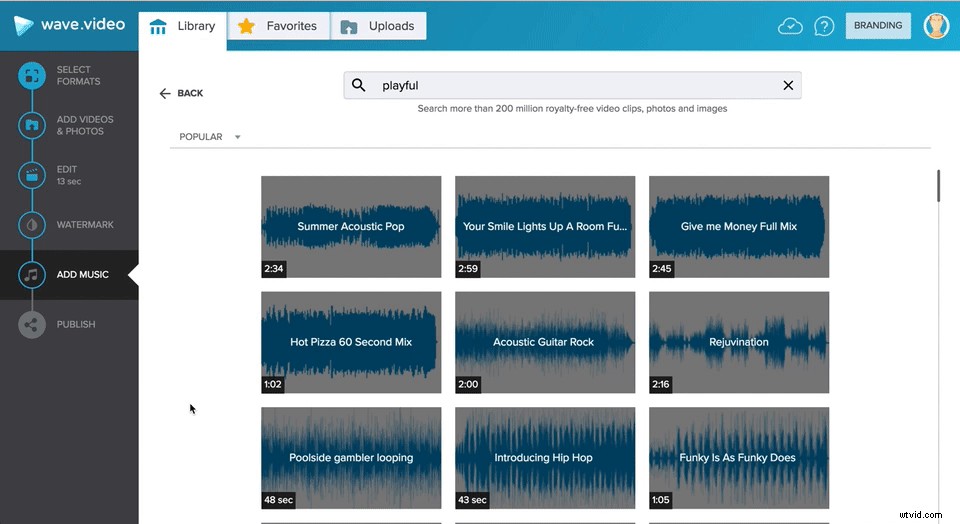This screenshot has width=960, height=524.
Task: Click the back arrow icon
Action: point(165,93)
